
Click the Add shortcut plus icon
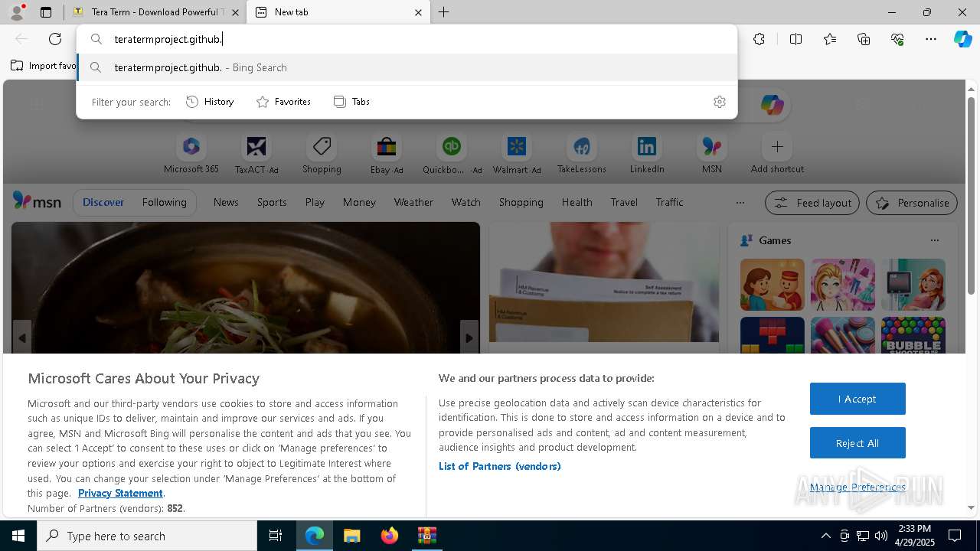pyautogui.click(x=777, y=146)
